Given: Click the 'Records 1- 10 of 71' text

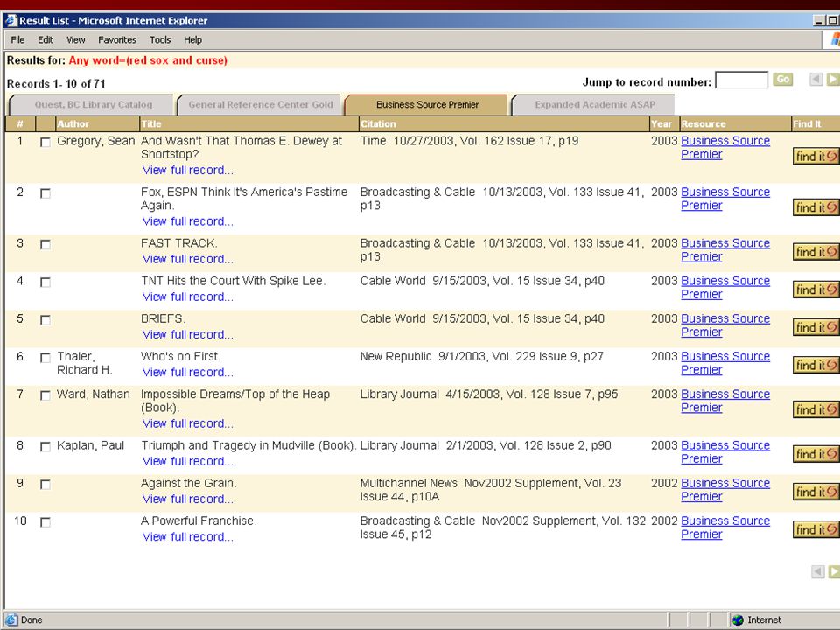Looking at the screenshot, I should 56,84.
